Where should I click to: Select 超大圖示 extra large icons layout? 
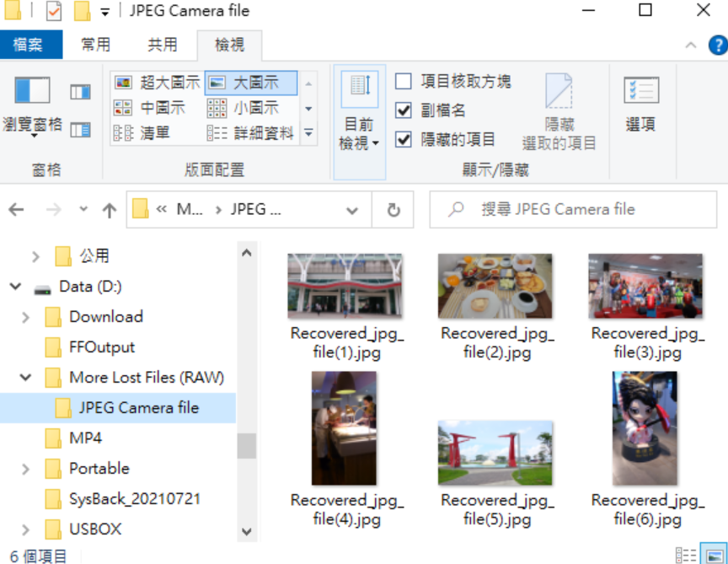158,83
